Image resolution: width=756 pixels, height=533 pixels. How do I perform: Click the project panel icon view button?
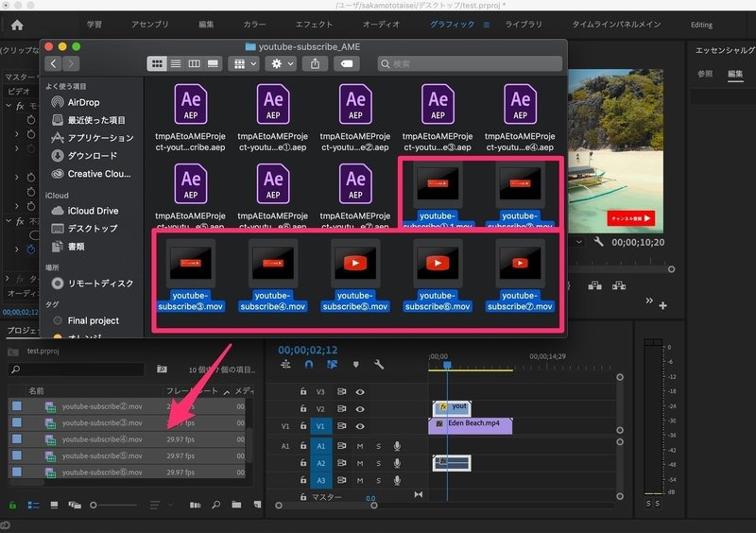54,505
